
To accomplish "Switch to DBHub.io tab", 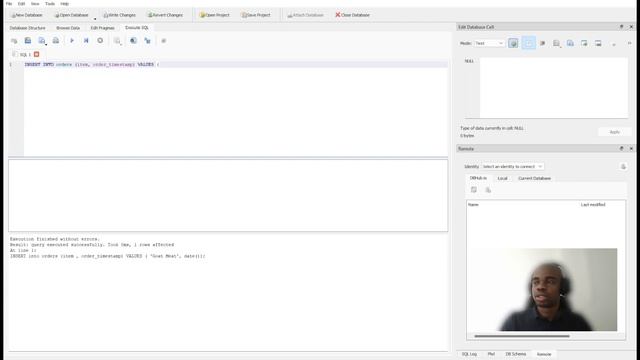I will tap(478, 178).
